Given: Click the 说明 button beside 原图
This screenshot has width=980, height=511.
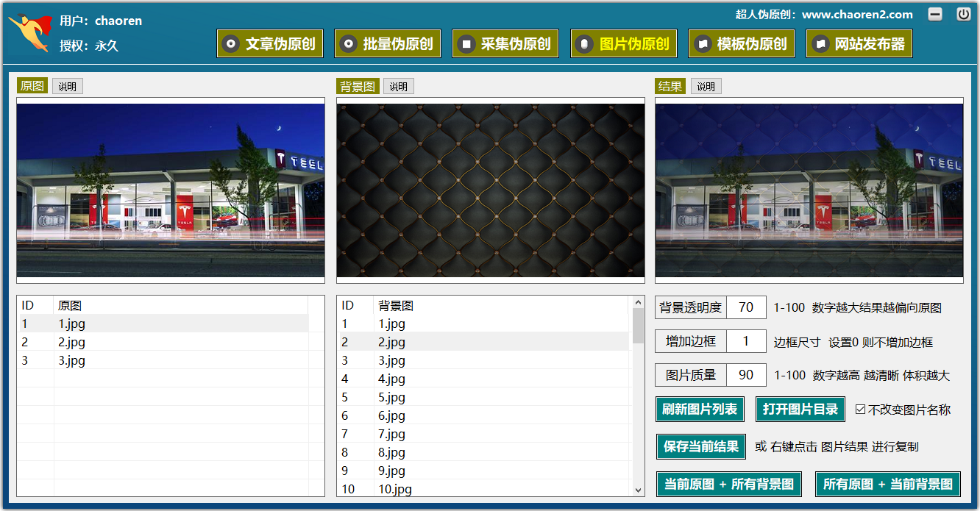Looking at the screenshot, I should pos(68,86).
